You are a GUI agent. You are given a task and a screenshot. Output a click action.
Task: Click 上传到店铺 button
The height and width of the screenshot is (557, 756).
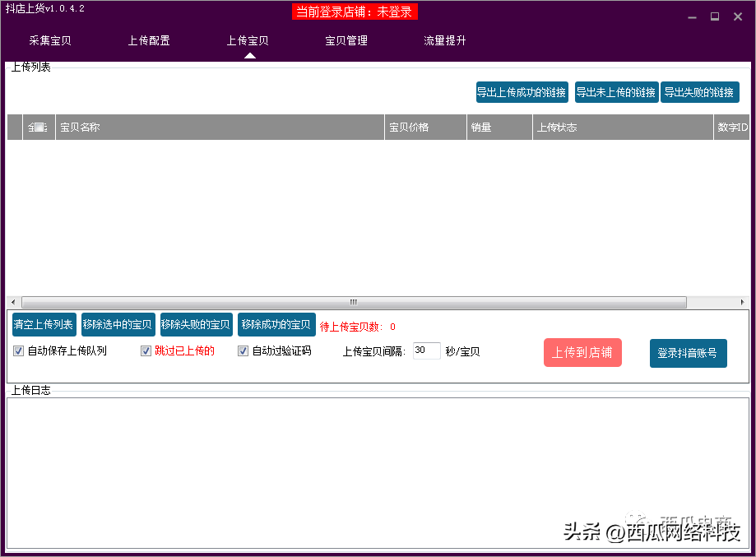(x=582, y=353)
